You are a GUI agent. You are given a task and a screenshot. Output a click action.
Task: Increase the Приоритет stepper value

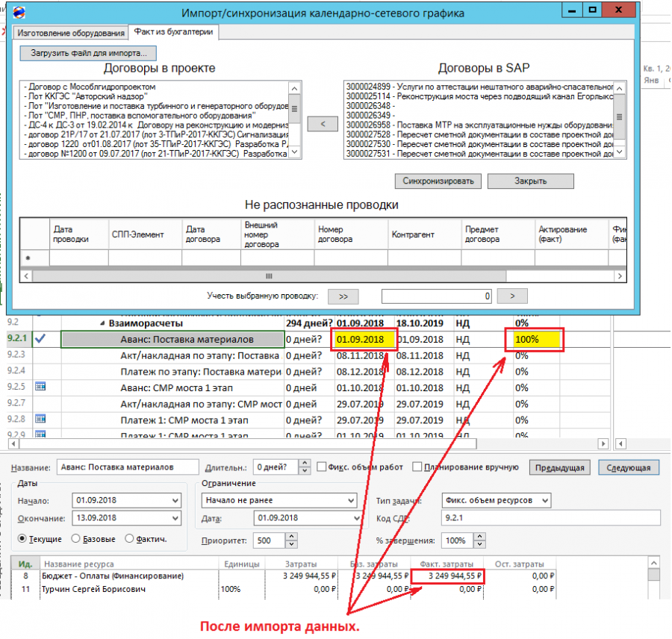pos(291,537)
